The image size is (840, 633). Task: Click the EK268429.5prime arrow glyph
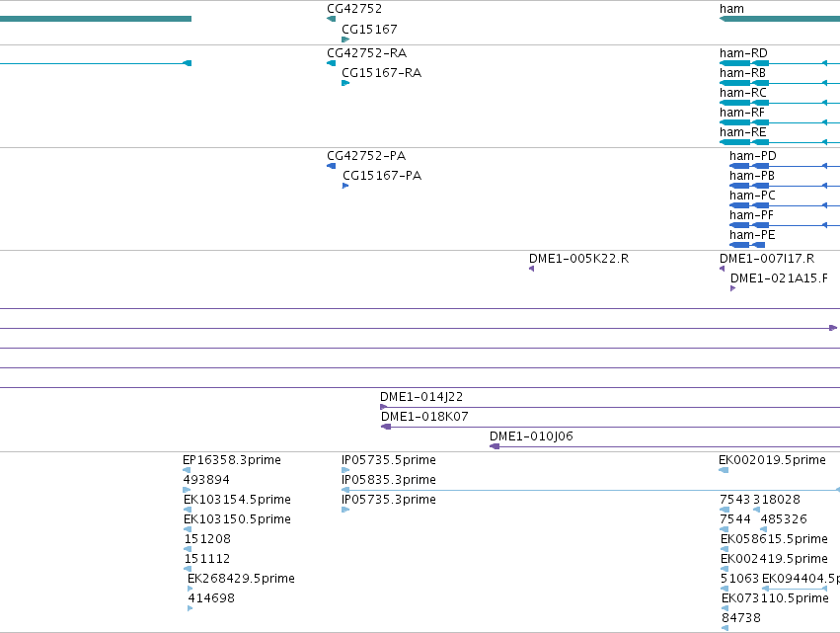click(191, 589)
